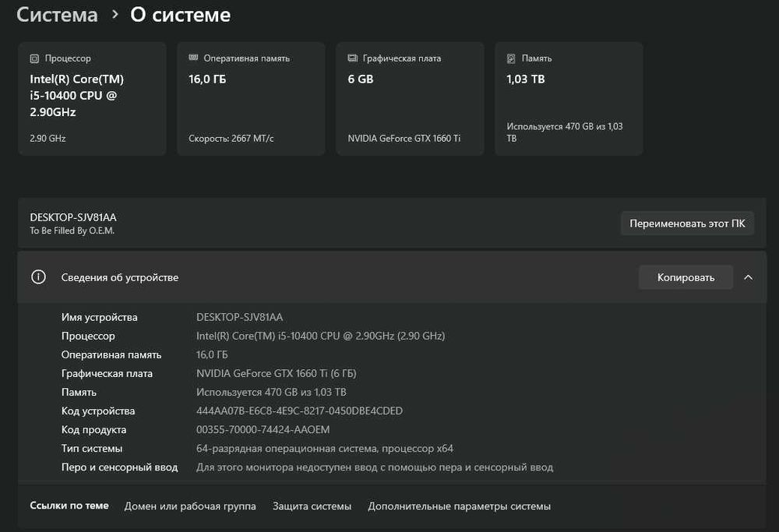
Task: Select the device ID 444AA07B-E6C8-4E9C value
Action: point(300,410)
